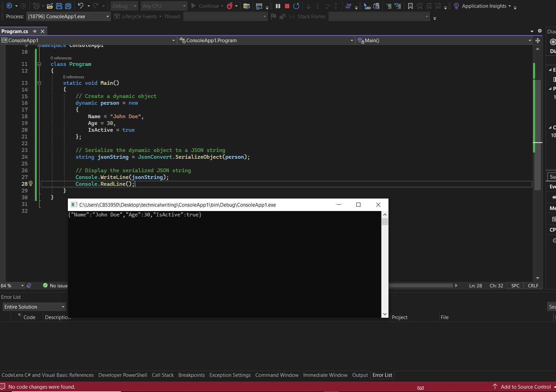The image size is (556, 392).
Task: Toggle a bookmark with the bookmark icon
Action: coord(410,6)
